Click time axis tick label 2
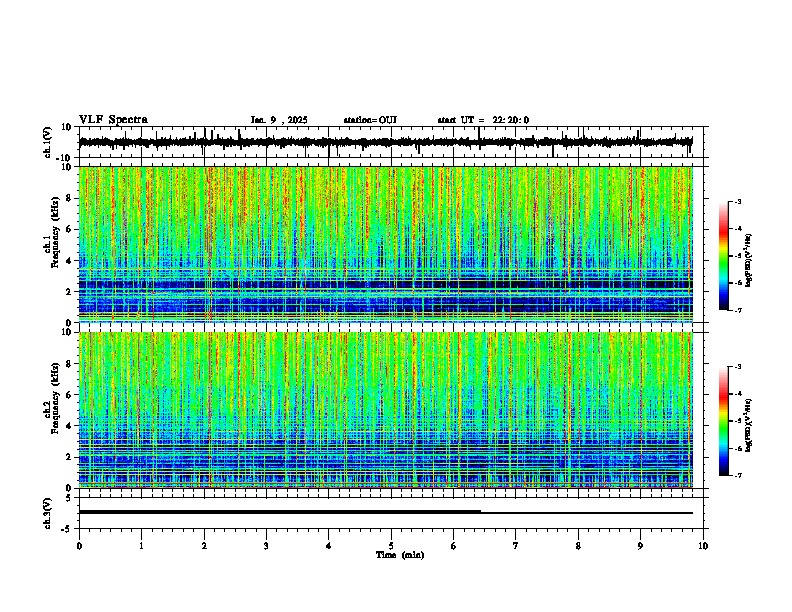 coord(204,546)
